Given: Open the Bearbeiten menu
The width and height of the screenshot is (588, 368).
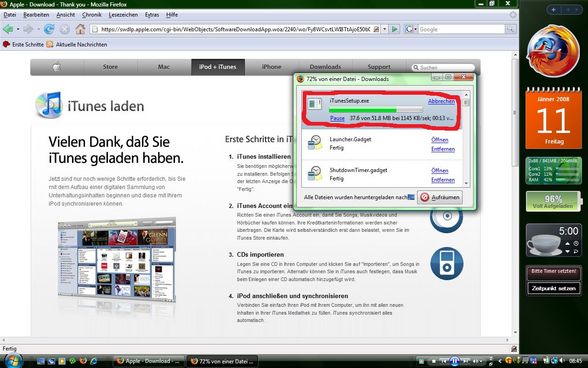Looking at the screenshot, I should (36, 15).
